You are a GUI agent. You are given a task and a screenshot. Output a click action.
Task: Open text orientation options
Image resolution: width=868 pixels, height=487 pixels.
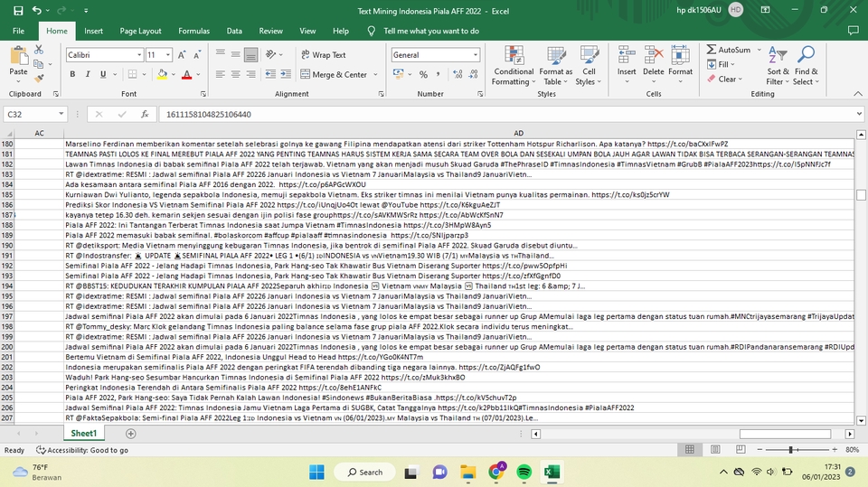point(273,55)
